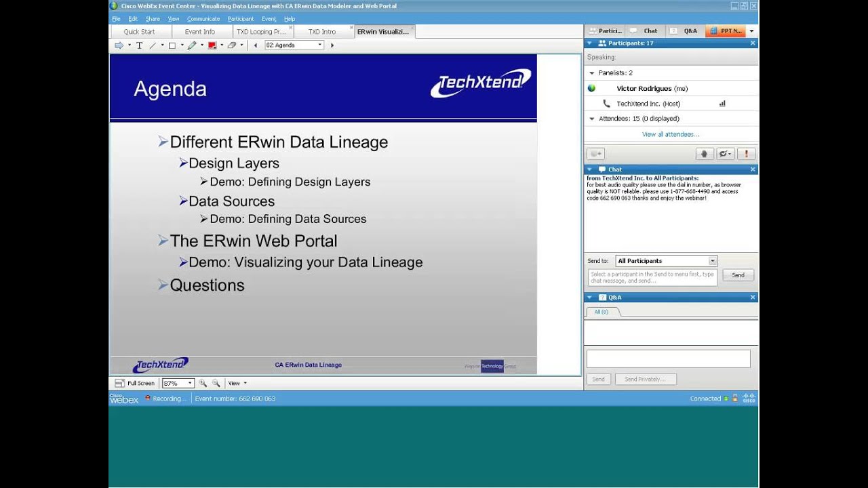Open the Share menu
Image resolution: width=868 pixels, height=488 pixels.
pyautogui.click(x=153, y=19)
